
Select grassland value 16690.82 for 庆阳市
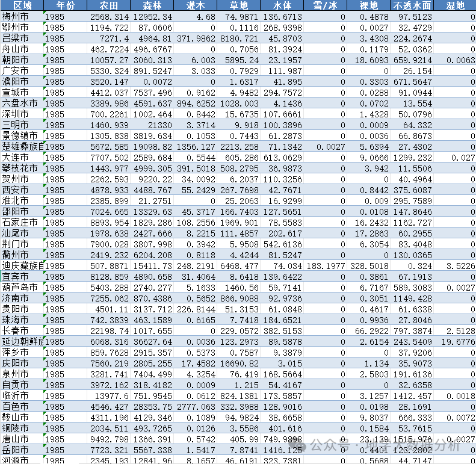pos(239,363)
